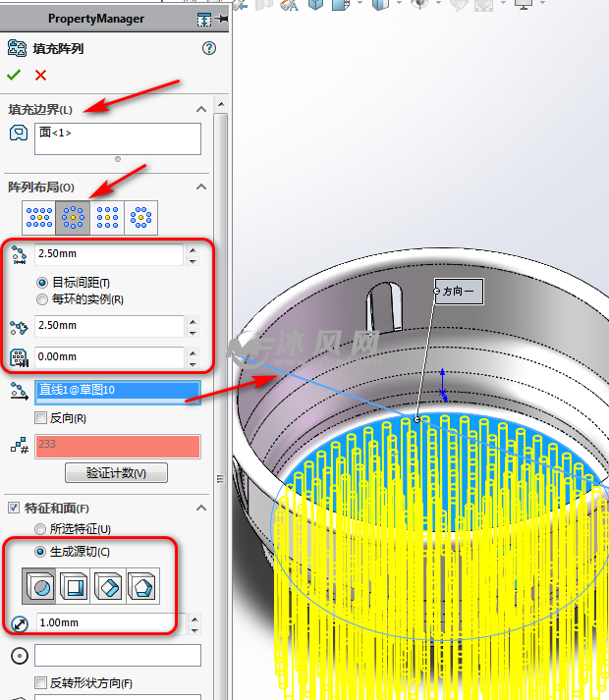The height and width of the screenshot is (700, 609).
Task: Decrease margins value with down arrow
Action: click(x=193, y=364)
